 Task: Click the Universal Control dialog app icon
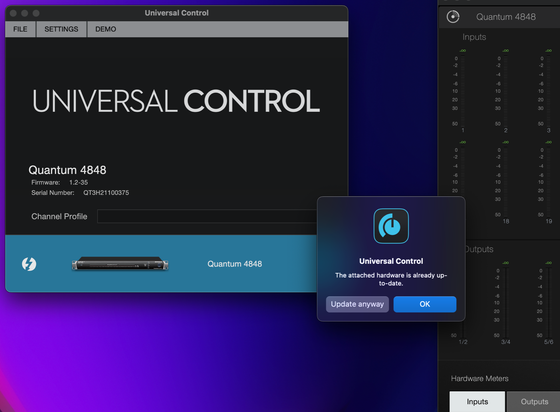(x=391, y=226)
